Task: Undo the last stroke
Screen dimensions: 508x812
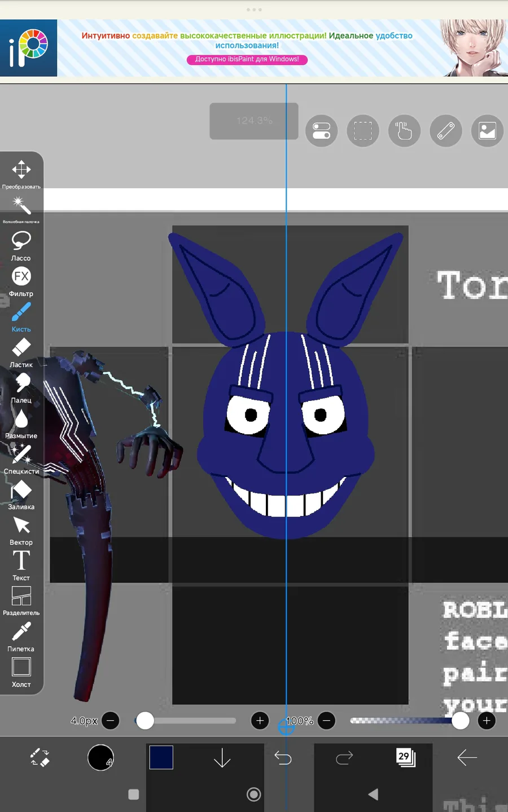Action: pos(283,757)
